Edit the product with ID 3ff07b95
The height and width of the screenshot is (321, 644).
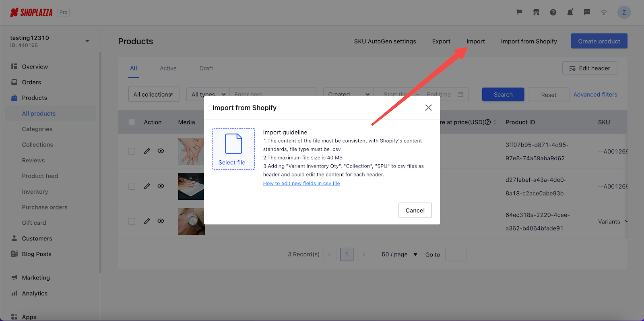[147, 151]
